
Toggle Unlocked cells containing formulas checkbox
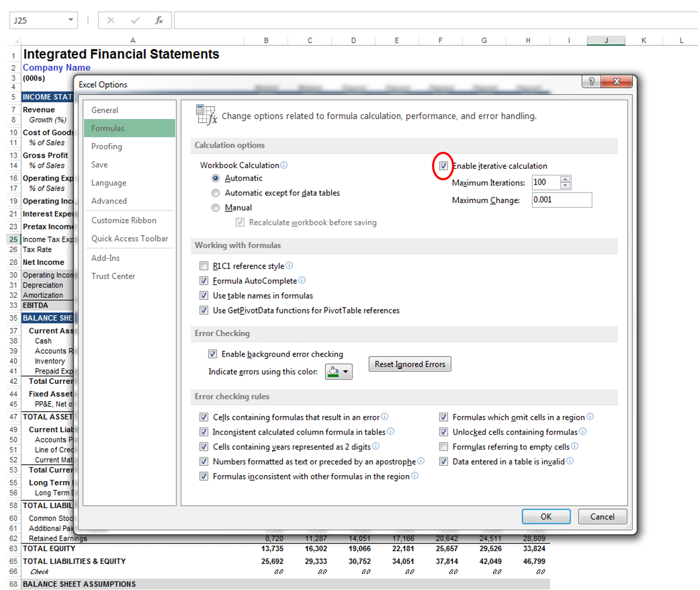[x=443, y=432]
